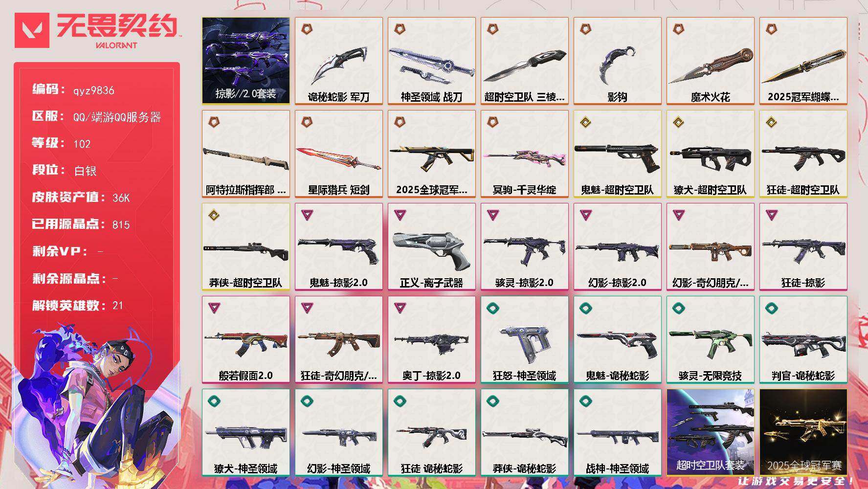Click the 鬼魅-超时空卫队 pistol card
Viewport: 868px width, 489px height.
(617, 154)
